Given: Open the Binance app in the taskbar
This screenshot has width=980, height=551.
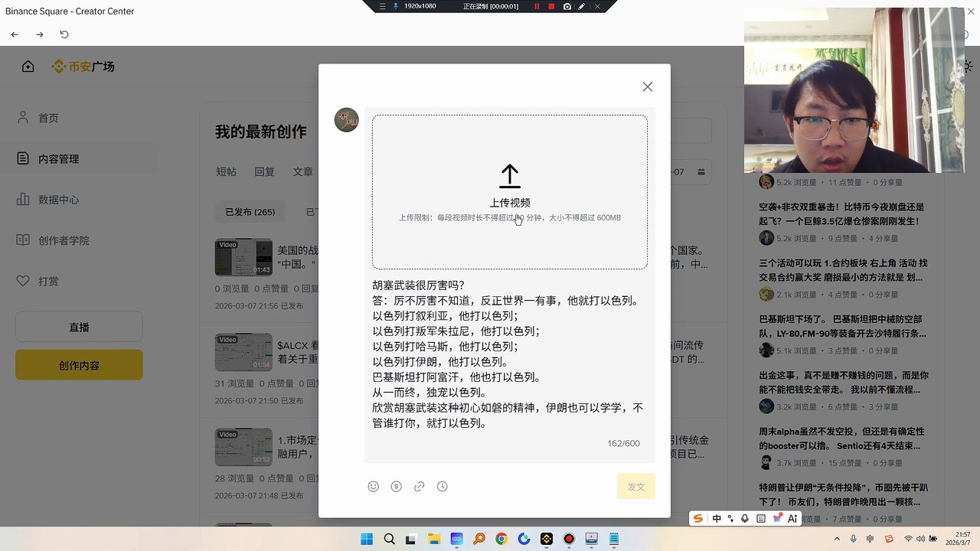Looking at the screenshot, I should click(x=547, y=539).
